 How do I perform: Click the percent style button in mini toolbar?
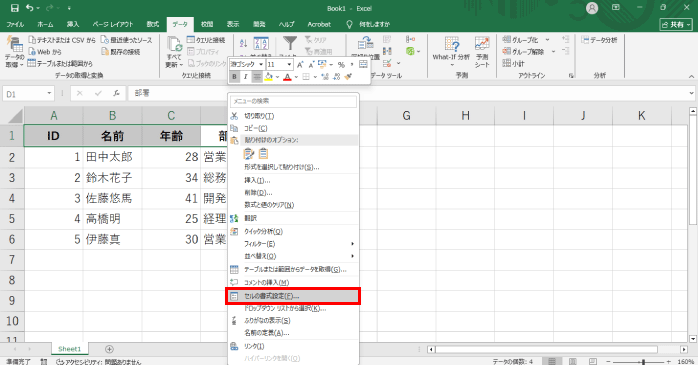pos(341,65)
